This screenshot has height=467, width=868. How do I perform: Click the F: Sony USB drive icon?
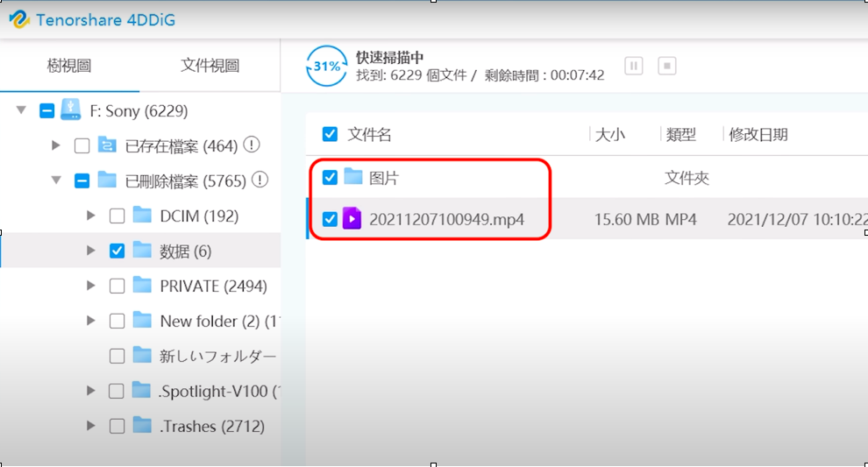pyautogui.click(x=70, y=110)
